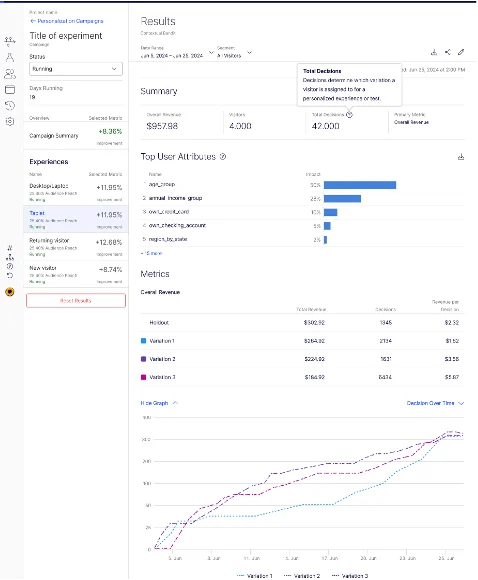Image resolution: width=478 pixels, height=580 pixels.
Task: Download the Top User Attributes data
Action: (x=461, y=157)
